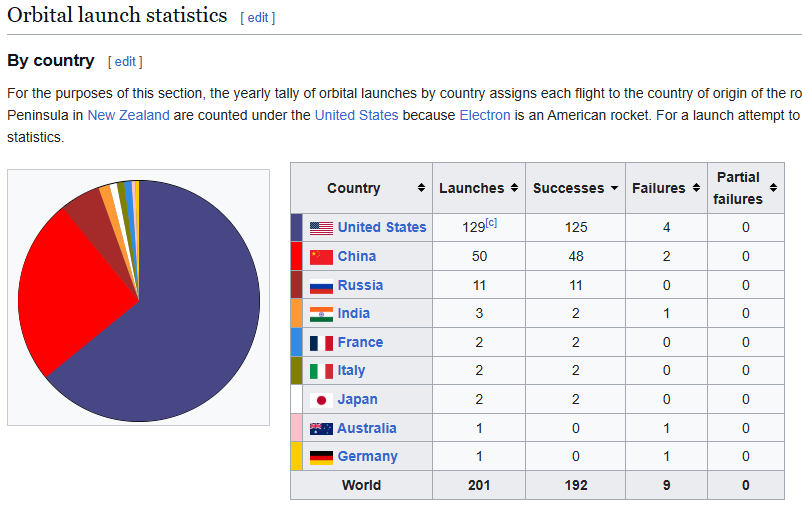
Task: Open the Italy table link
Action: point(351,370)
